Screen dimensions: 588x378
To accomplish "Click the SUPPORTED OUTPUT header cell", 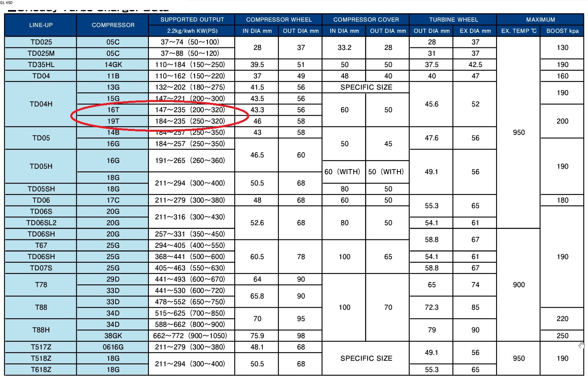I will coord(192,19).
